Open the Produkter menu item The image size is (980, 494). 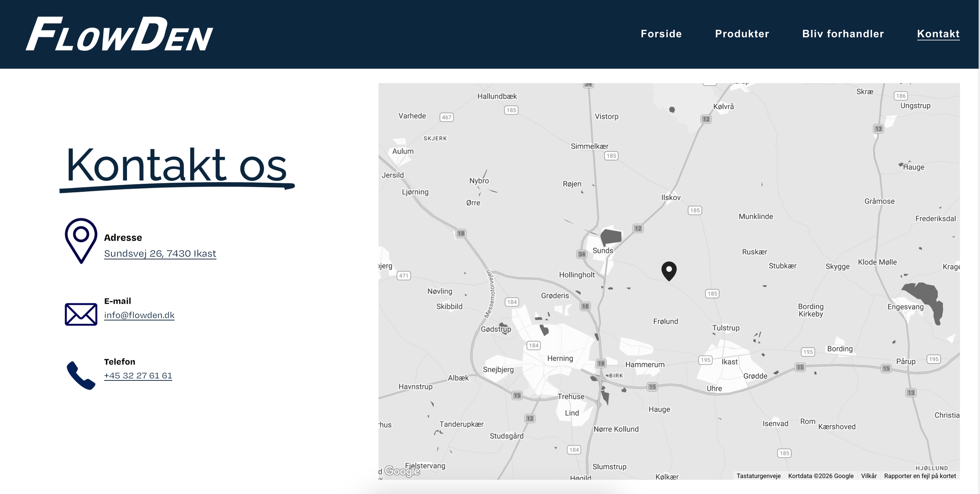pyautogui.click(x=742, y=34)
